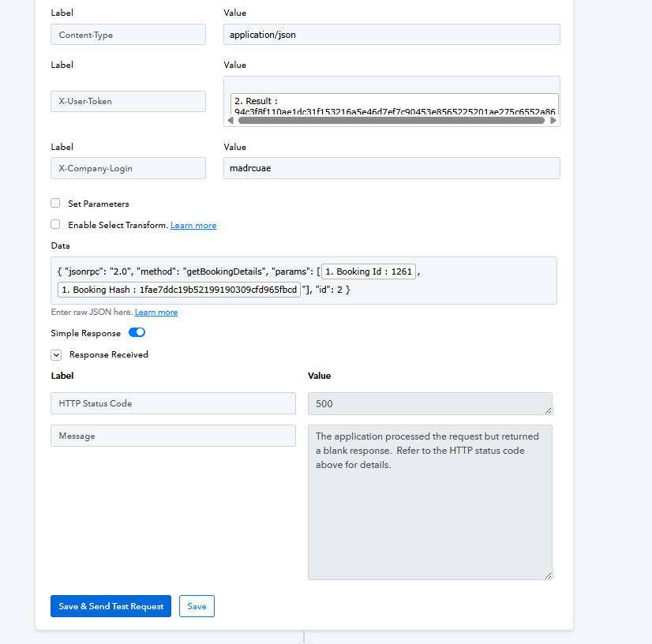Screen dimensions: 652x644
Task: Collapse the Response Received section
Action: pyautogui.click(x=56, y=355)
